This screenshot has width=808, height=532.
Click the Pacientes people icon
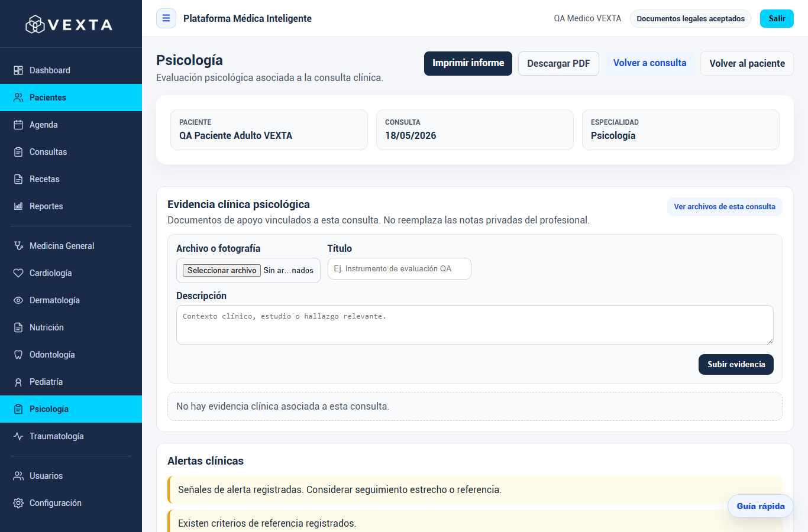(18, 98)
